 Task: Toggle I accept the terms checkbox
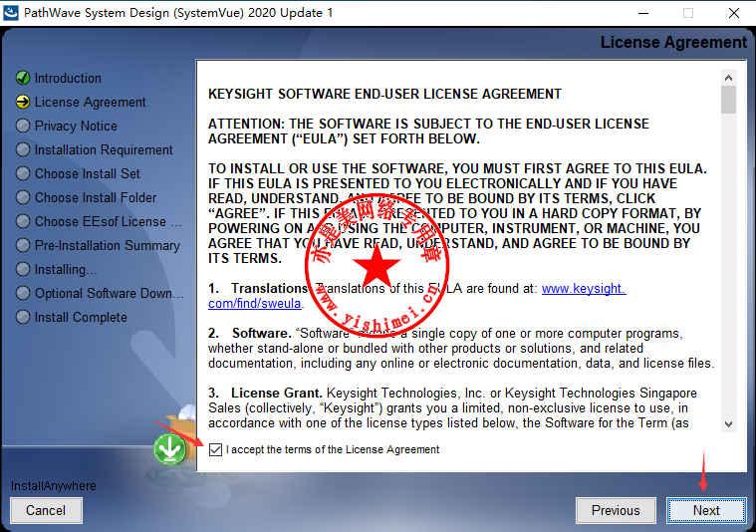point(215,449)
